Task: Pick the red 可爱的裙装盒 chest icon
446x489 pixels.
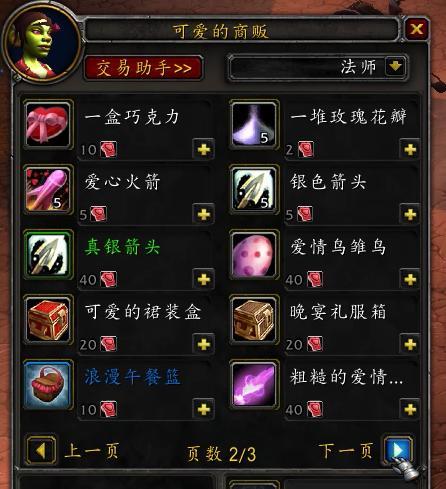Action: click(x=48, y=320)
